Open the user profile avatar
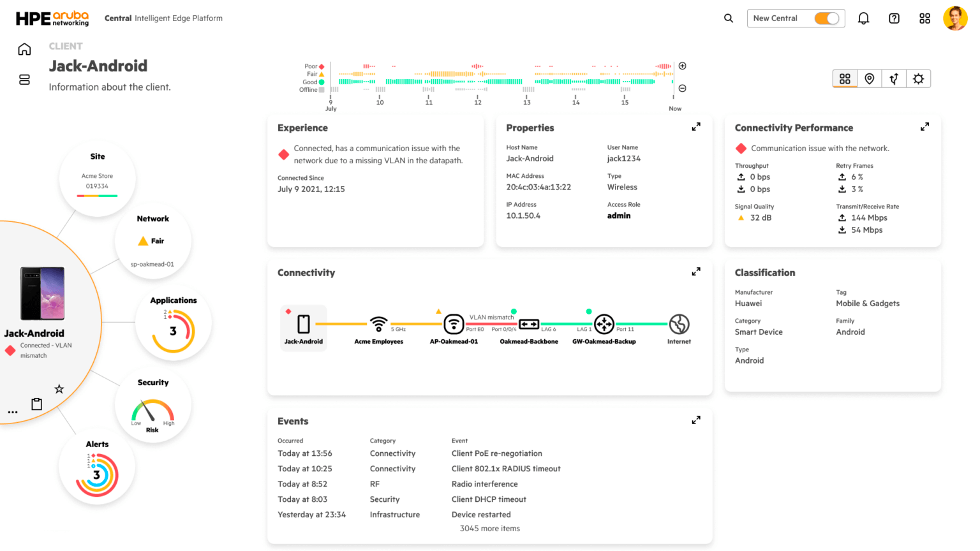 click(x=954, y=18)
